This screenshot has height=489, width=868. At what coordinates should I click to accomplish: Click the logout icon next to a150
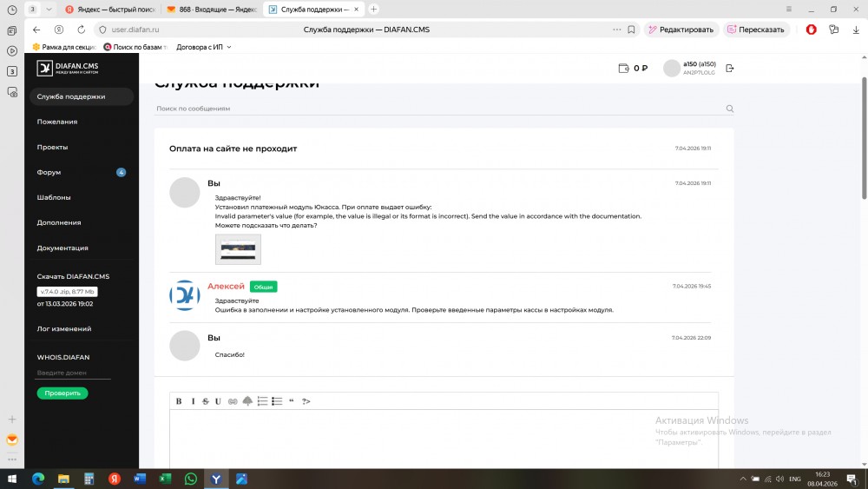pos(729,69)
